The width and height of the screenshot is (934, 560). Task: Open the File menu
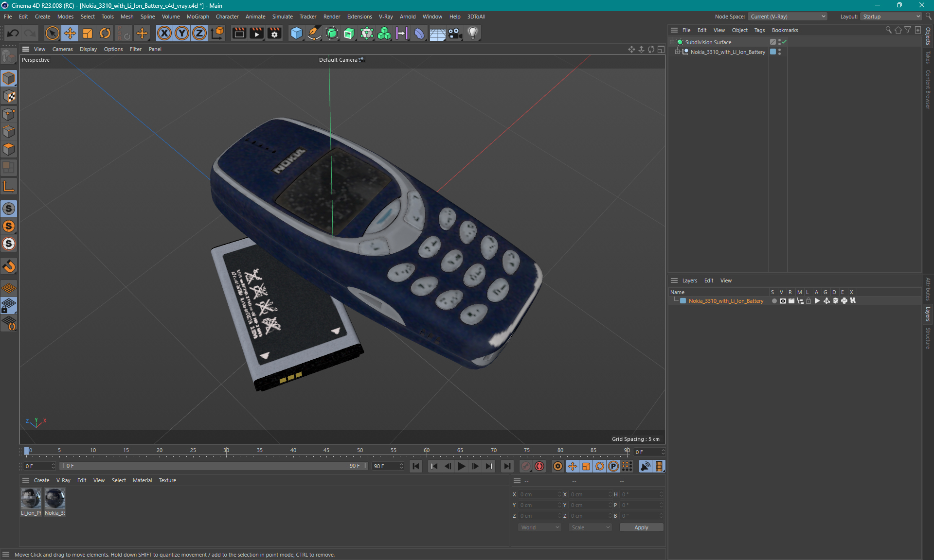(x=8, y=17)
